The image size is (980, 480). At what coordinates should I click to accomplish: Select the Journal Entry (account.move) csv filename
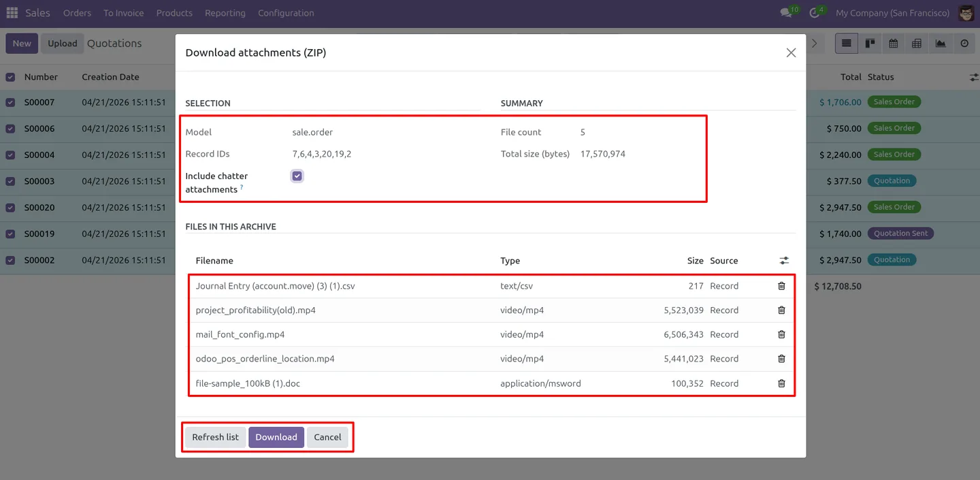[276, 286]
